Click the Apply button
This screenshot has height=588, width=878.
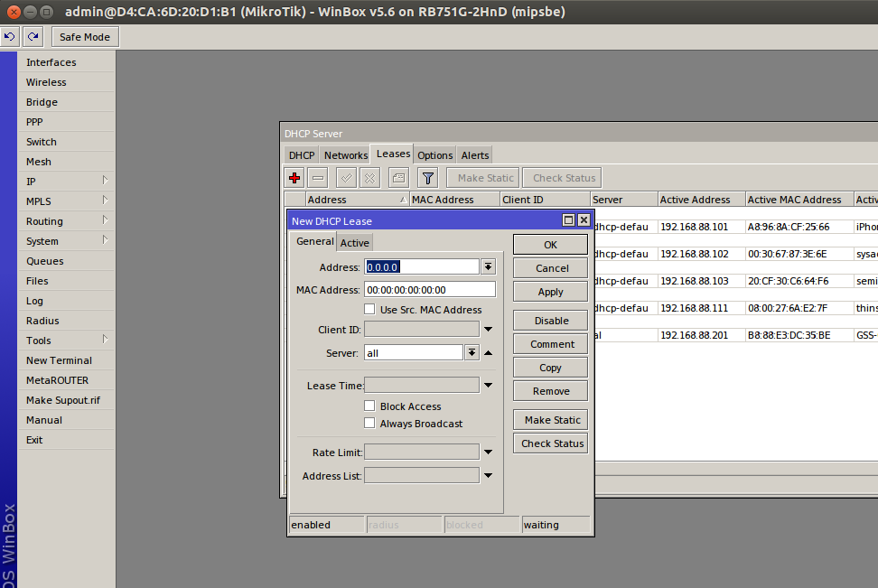click(550, 292)
